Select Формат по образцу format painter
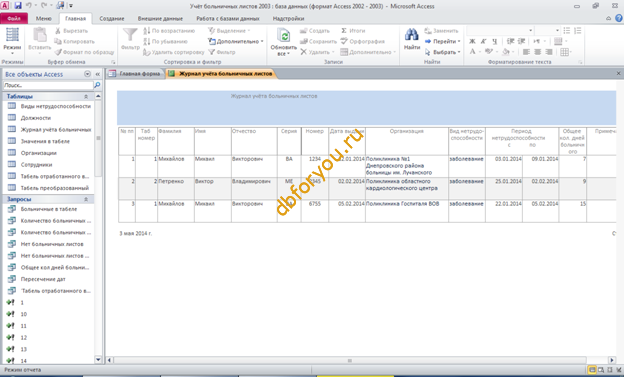This screenshot has width=624, height=377. click(x=84, y=52)
